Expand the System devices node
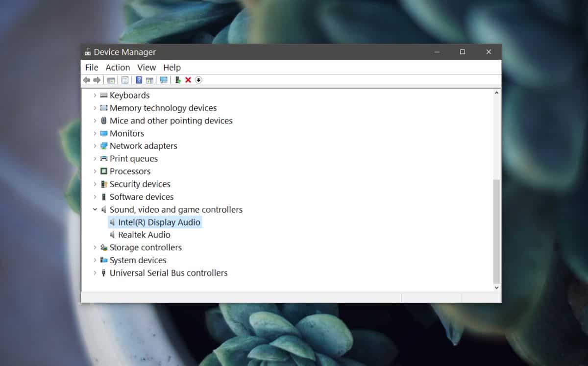The image size is (588, 366). click(x=95, y=260)
